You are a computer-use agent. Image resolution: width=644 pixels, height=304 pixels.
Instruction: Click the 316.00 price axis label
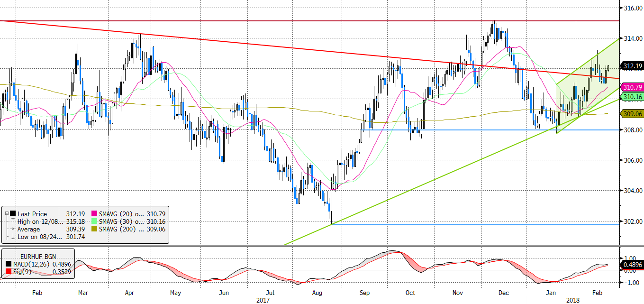(x=633, y=8)
